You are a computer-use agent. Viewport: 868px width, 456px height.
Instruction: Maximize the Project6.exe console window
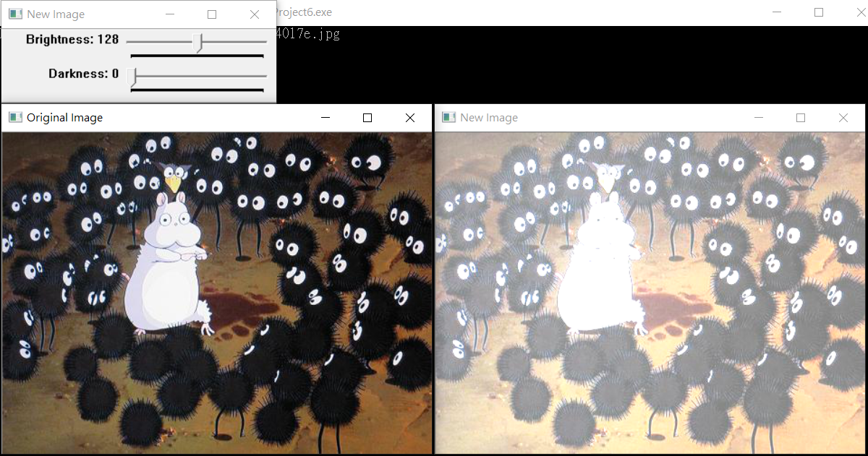point(819,12)
